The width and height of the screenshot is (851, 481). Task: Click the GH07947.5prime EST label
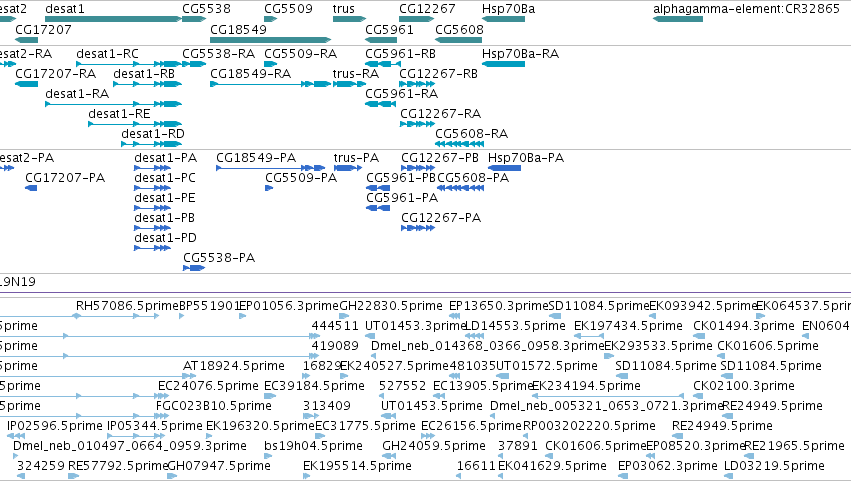[x=219, y=466]
